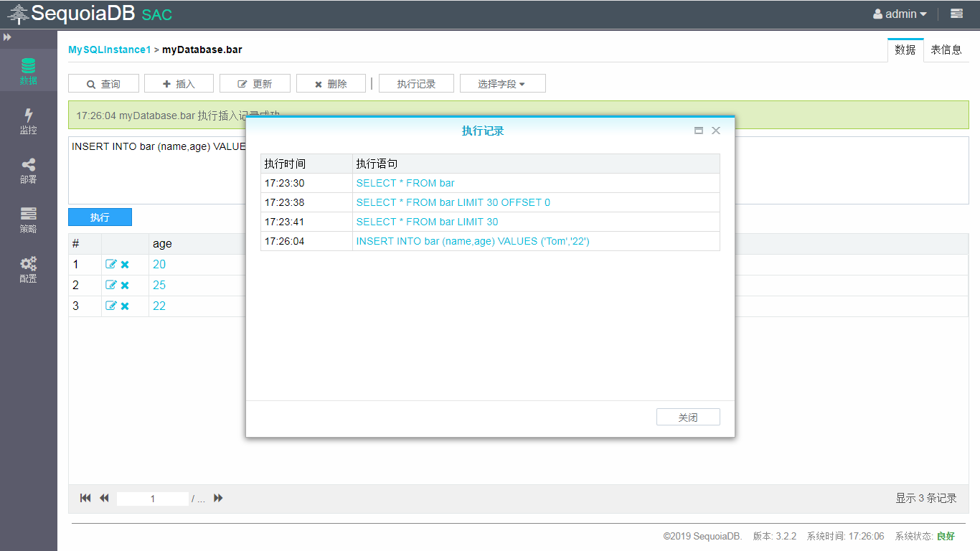This screenshot has width=980, height=551.
Task: Click the delete X icon in row 3
Action: click(x=125, y=306)
